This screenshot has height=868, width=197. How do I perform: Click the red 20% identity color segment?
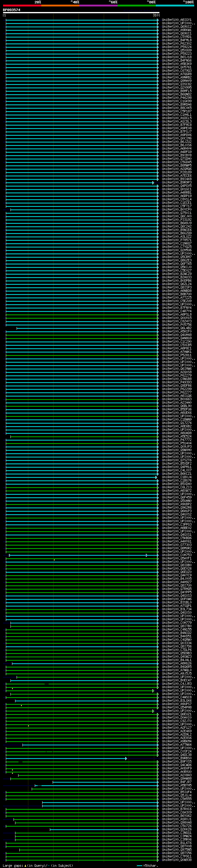pos(22,6)
